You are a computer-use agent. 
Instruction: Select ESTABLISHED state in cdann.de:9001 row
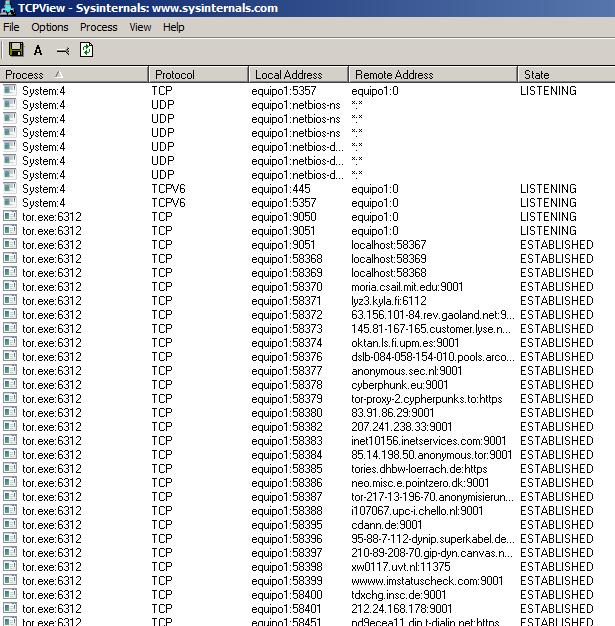tap(556, 525)
